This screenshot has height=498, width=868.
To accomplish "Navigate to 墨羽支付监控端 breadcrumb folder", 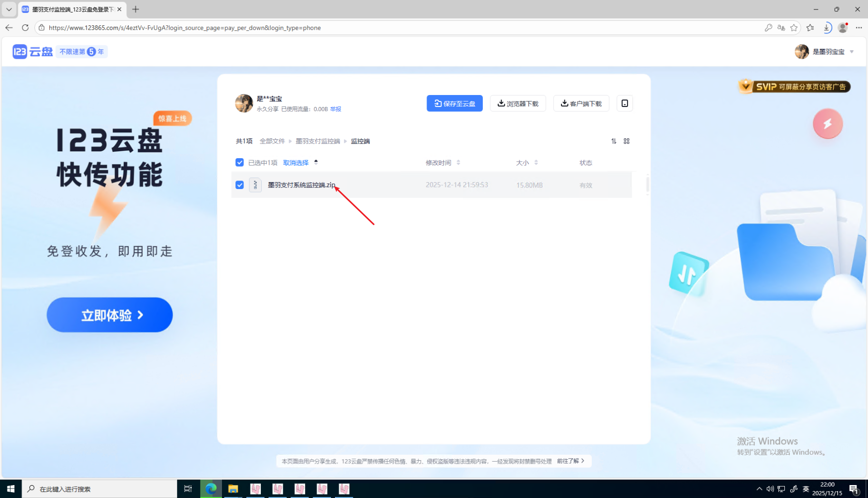I will click(318, 141).
